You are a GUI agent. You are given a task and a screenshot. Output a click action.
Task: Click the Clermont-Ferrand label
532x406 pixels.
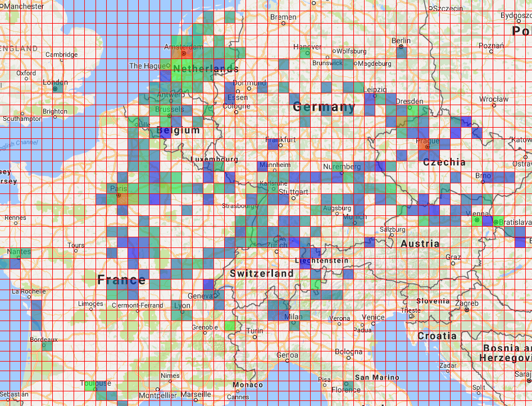pyautogui.click(x=138, y=305)
